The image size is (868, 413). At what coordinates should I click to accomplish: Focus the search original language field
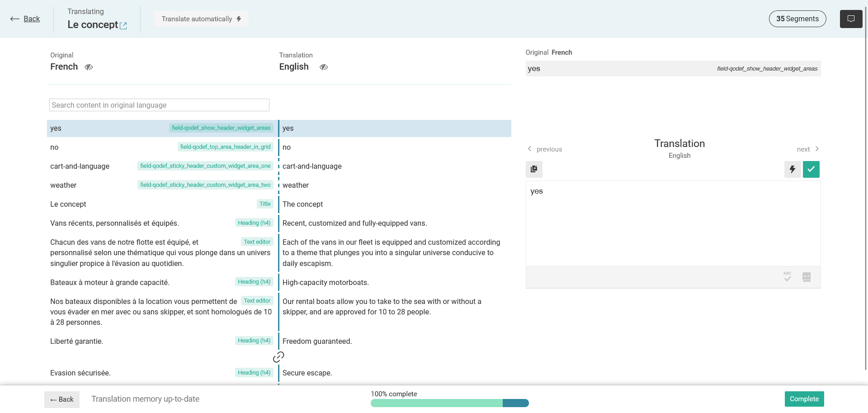tap(159, 105)
